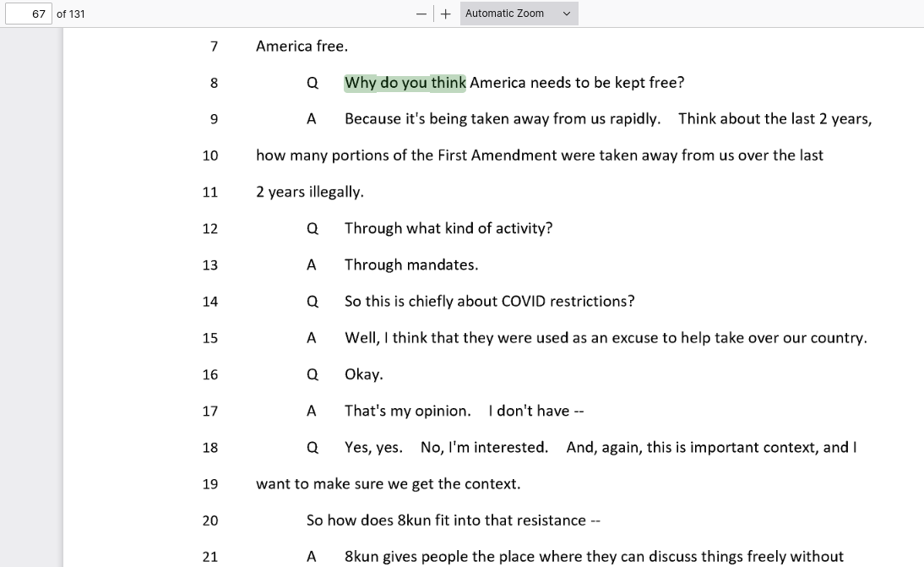Click the Q marker on line 18

pyautogui.click(x=313, y=448)
